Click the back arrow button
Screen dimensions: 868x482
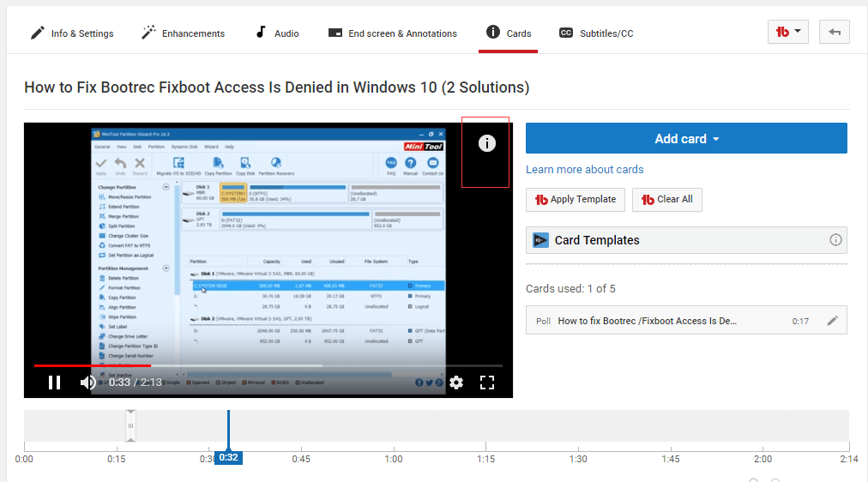(835, 32)
